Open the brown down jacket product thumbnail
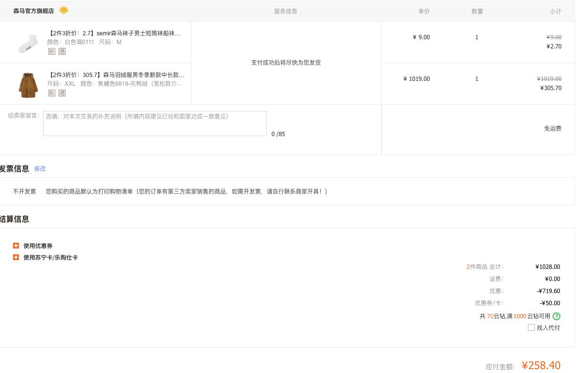Image resolution: width=588 pixels, height=373 pixels. (x=28, y=84)
